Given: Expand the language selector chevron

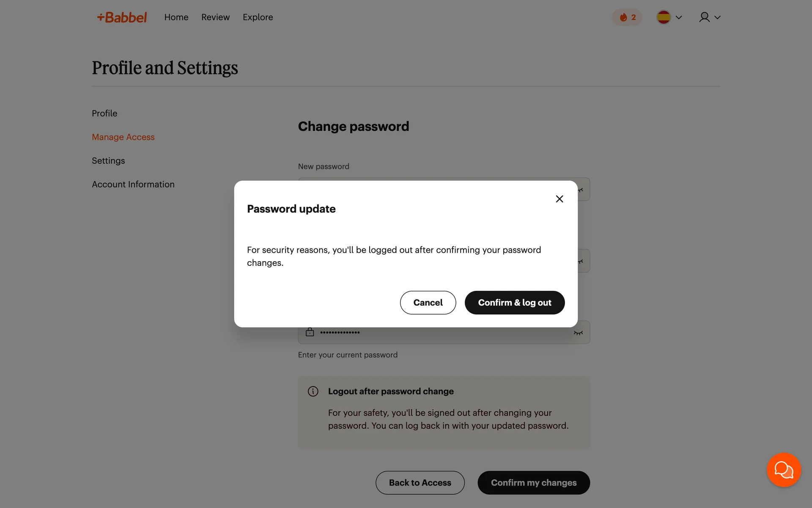Looking at the screenshot, I should click(x=679, y=17).
